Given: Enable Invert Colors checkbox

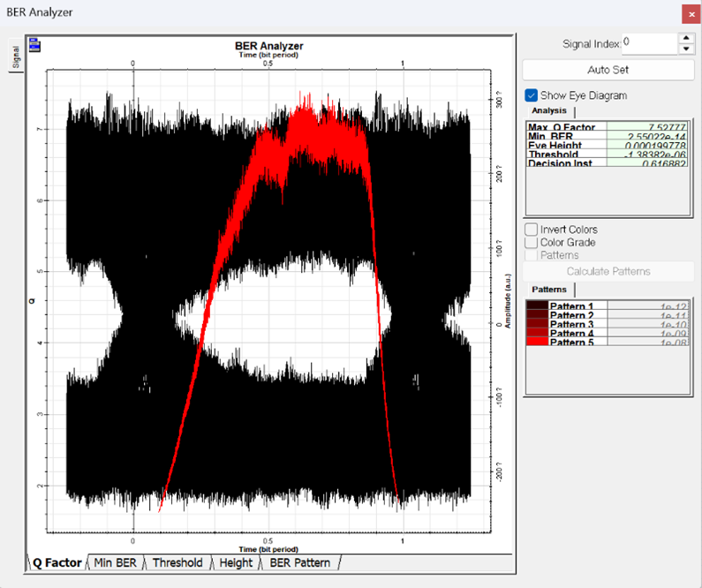Looking at the screenshot, I should [x=531, y=230].
